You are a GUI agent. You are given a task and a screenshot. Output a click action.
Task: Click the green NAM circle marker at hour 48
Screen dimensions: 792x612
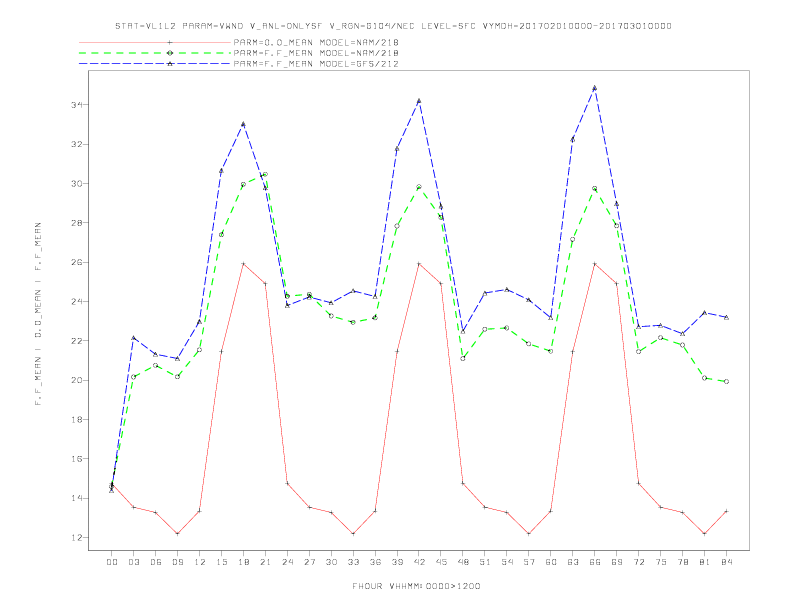463,359
